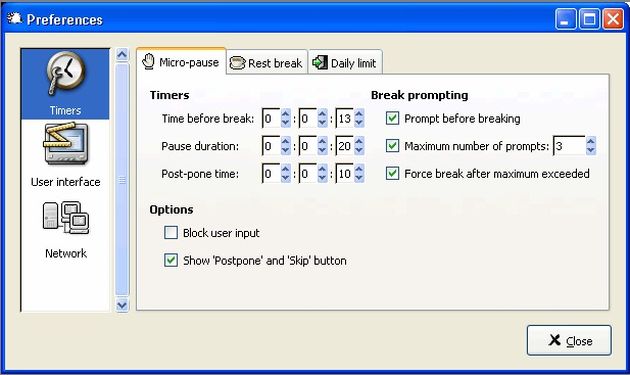Open the User interface monitor icon
This screenshot has height=375, width=630.
pyautogui.click(x=65, y=144)
